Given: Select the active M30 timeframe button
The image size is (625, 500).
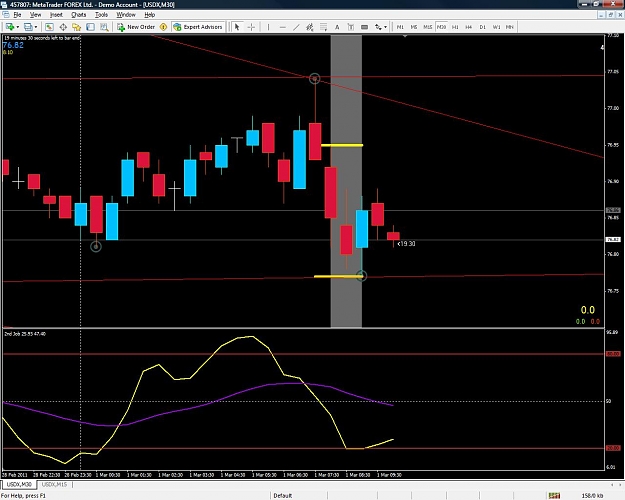Looking at the screenshot, I should pos(441,27).
